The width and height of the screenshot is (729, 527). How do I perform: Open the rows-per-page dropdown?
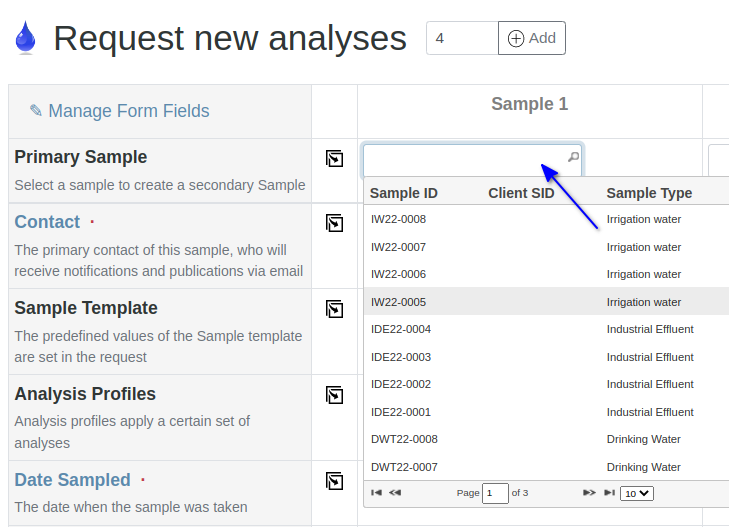pyautogui.click(x=636, y=493)
